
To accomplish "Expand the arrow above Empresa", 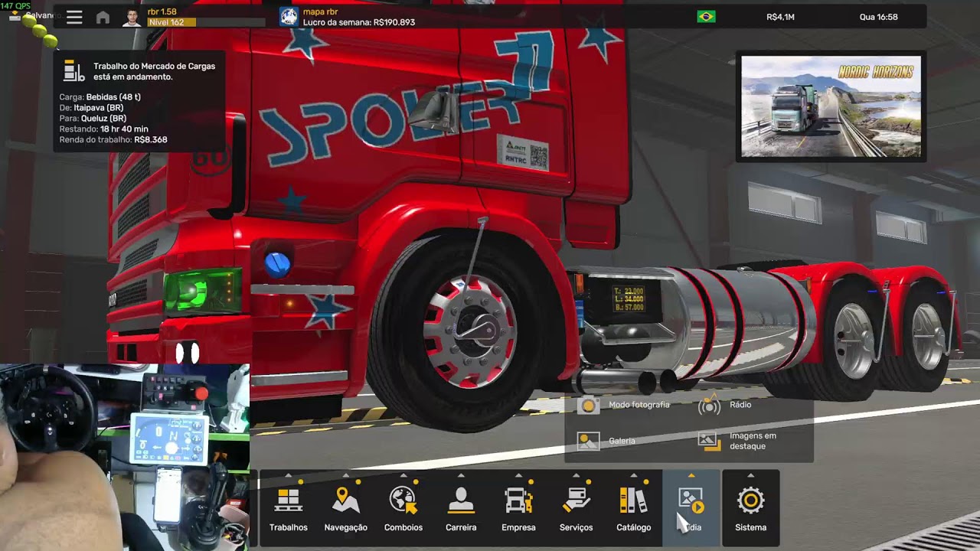I will pos(518,475).
